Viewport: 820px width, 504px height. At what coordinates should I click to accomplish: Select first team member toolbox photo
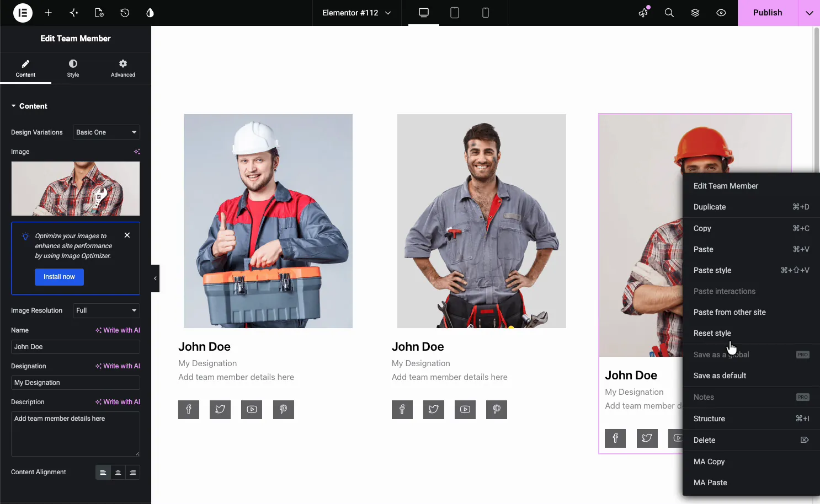click(268, 221)
